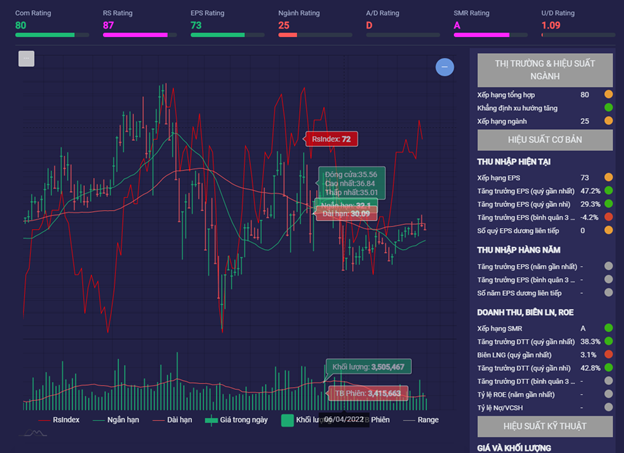
Task: Click the Khối lượng volume tooltip label
Action: pyautogui.click(x=367, y=367)
